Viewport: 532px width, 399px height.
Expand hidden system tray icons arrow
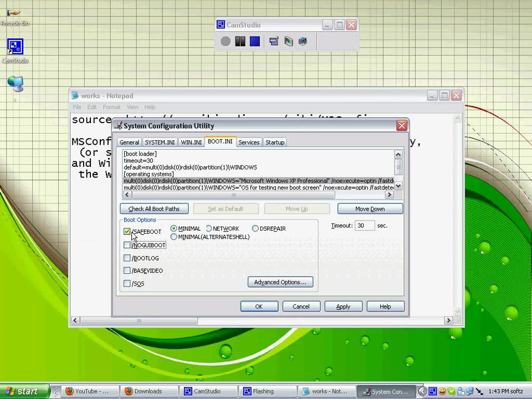click(x=422, y=391)
